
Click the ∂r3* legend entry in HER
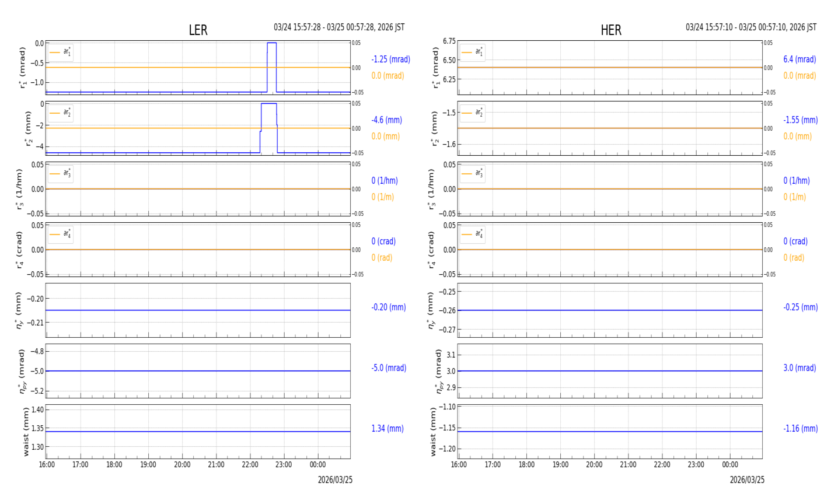[473, 174]
